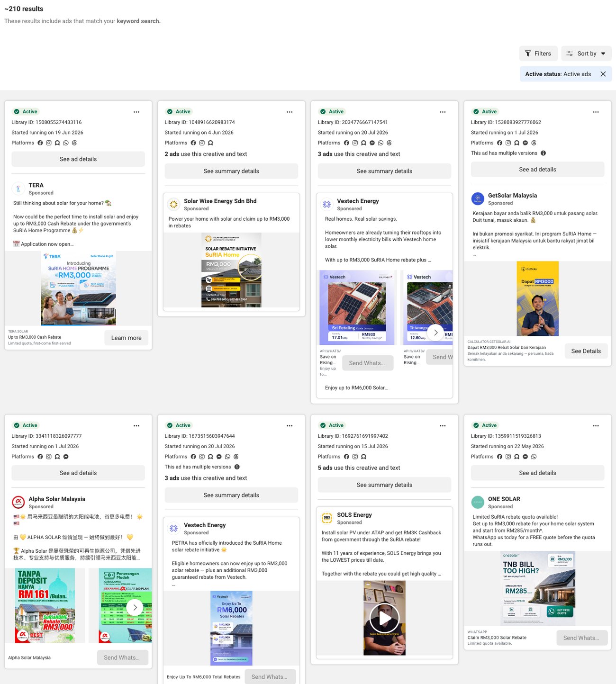This screenshot has height=684, width=616.
Task: Click the Alpha Solar Malaysia profile avatar
Action: coord(18,502)
